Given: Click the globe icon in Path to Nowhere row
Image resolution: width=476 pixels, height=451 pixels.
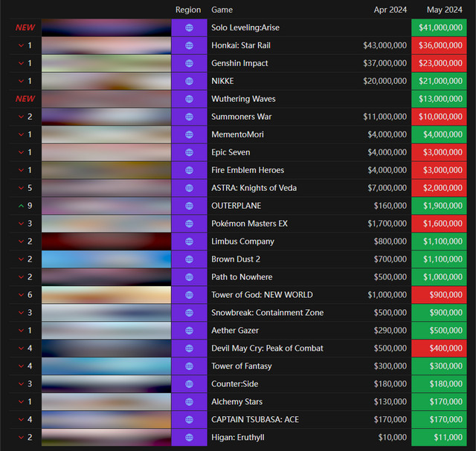Looking at the screenshot, I should click(189, 277).
